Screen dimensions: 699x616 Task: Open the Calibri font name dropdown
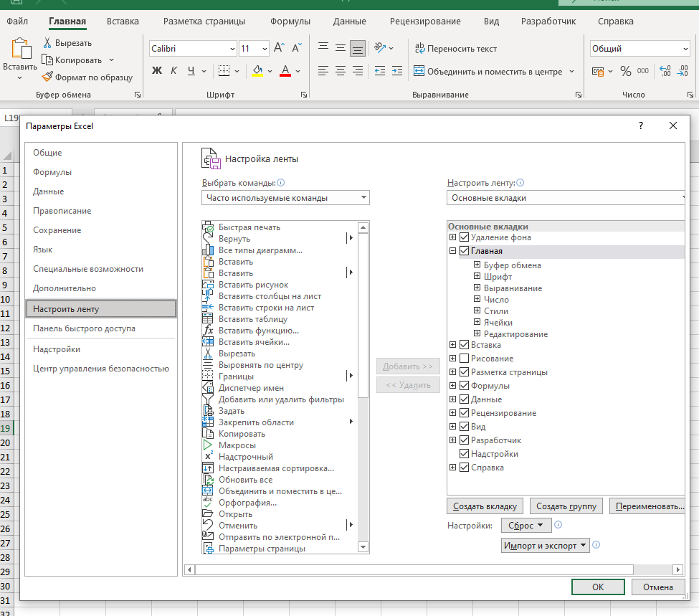click(x=232, y=49)
